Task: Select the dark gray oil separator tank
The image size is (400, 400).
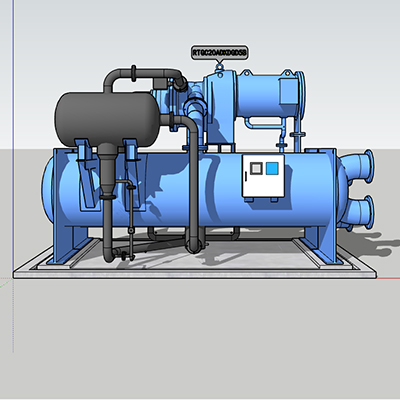Action: pos(107,120)
